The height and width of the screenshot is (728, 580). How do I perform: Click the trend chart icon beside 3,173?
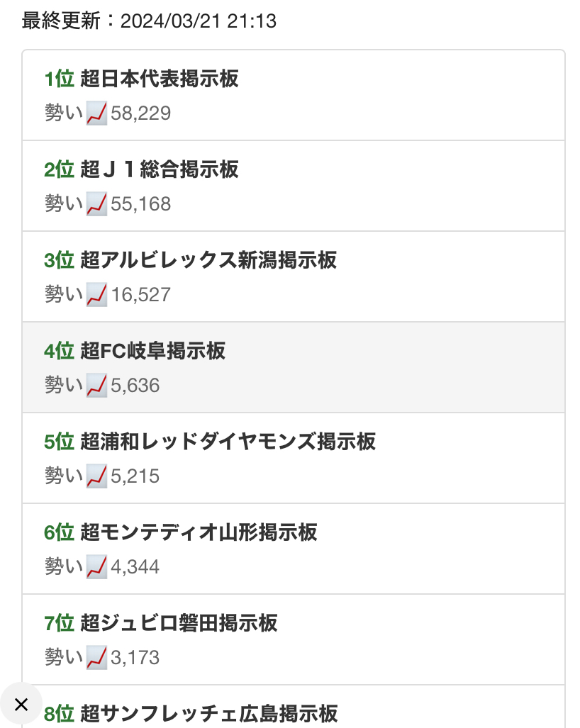tap(96, 658)
